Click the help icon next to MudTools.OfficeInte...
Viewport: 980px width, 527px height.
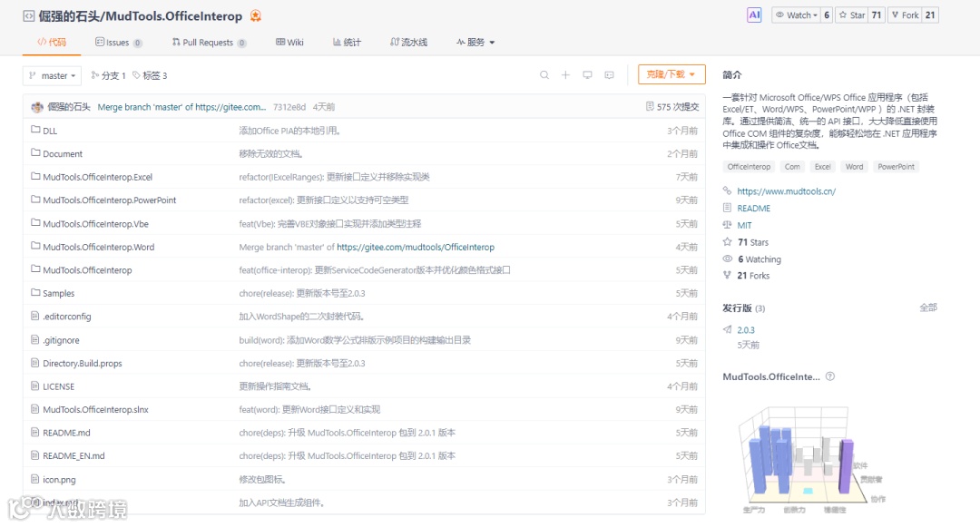coord(830,376)
